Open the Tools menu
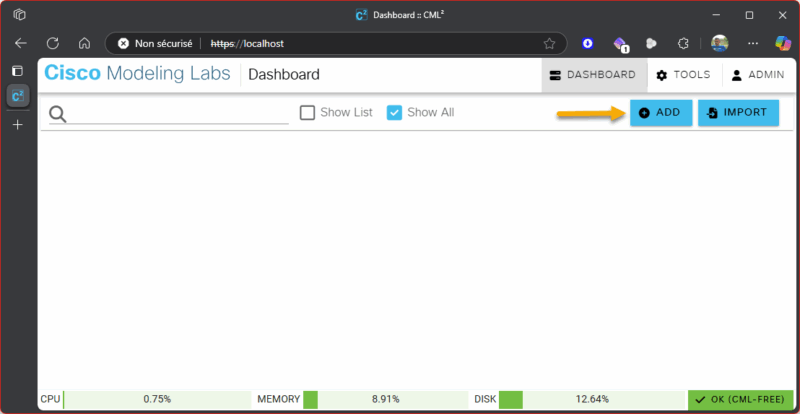This screenshot has height=414, width=800. pos(684,75)
